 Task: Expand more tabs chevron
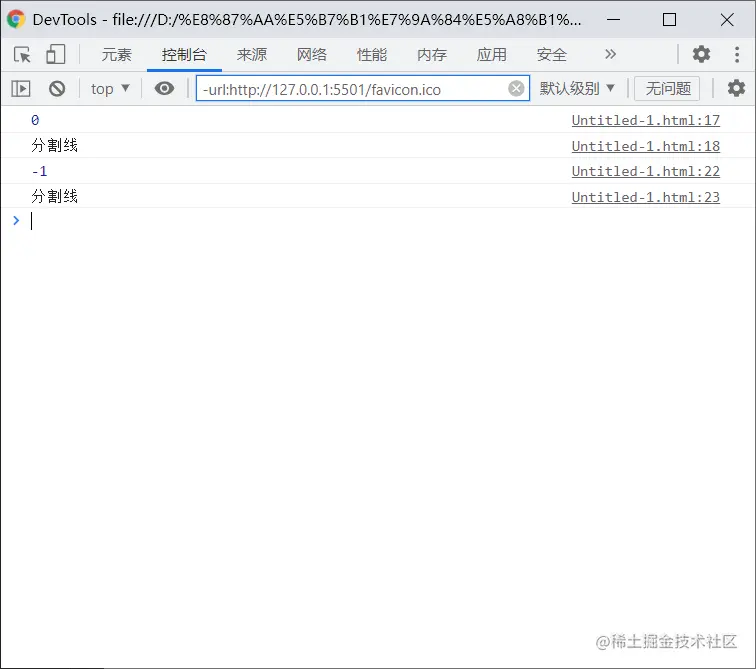pyautogui.click(x=610, y=54)
